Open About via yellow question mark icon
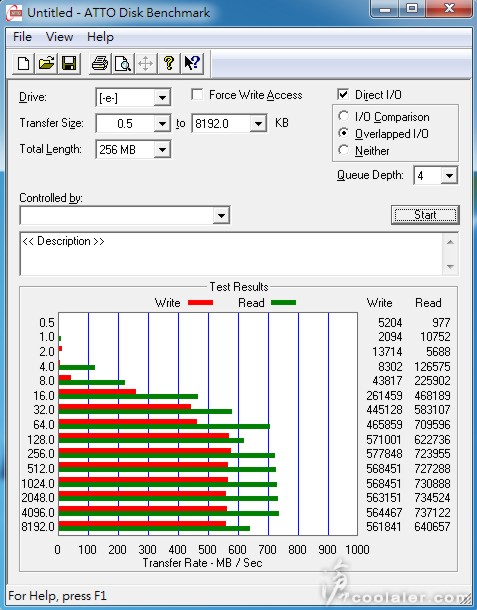This screenshot has width=477, height=610. pyautogui.click(x=168, y=63)
